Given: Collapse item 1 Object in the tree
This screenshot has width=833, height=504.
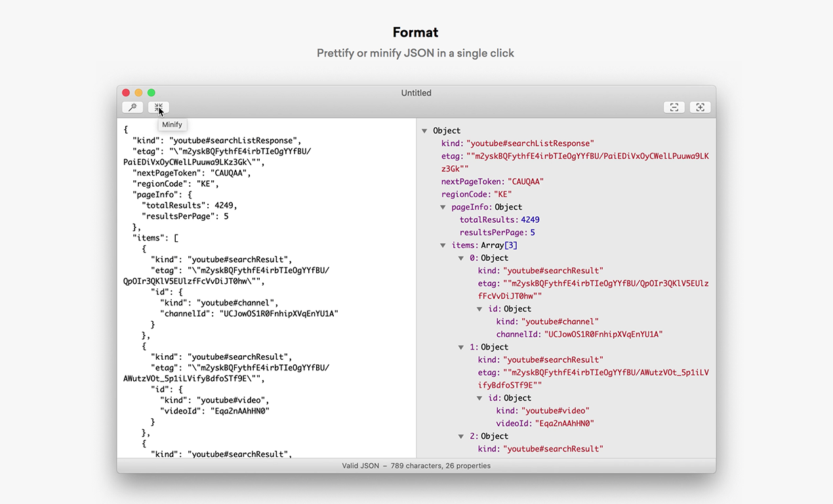Looking at the screenshot, I should [x=461, y=347].
